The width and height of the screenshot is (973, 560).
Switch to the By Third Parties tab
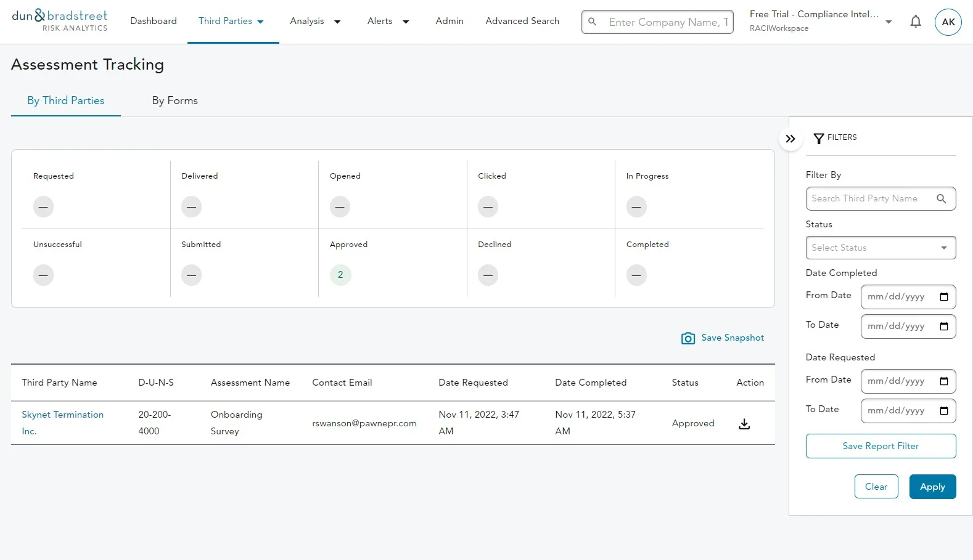coord(66,100)
